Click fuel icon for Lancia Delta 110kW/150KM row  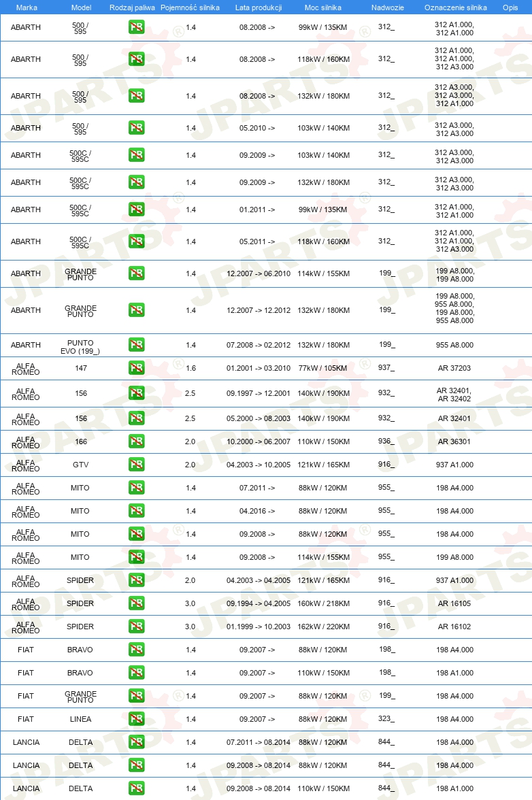[136, 788]
